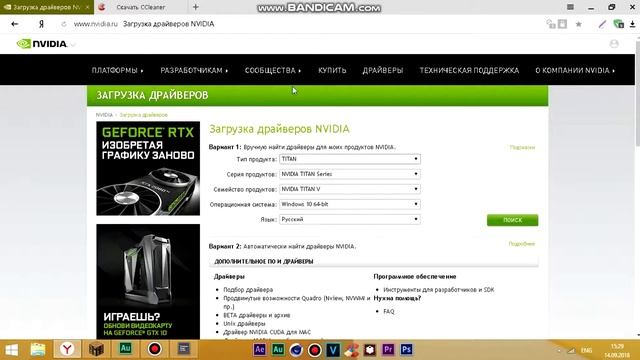Open the Unix драйверы link

click(x=244, y=324)
